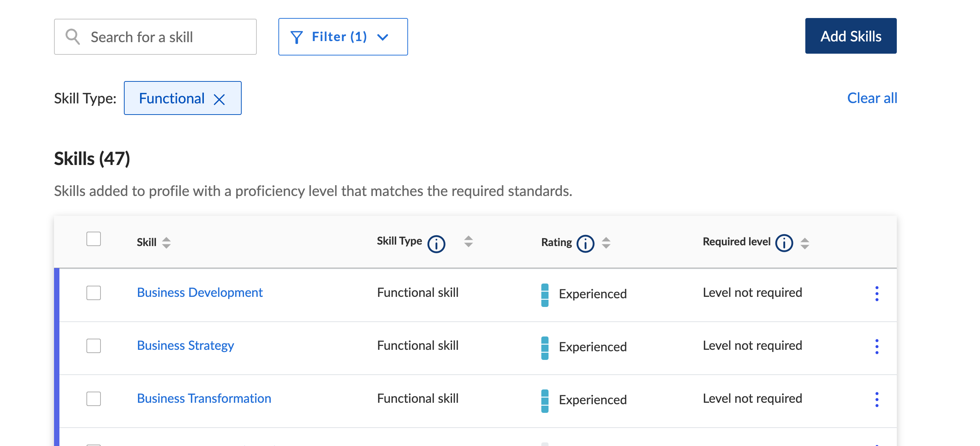Click the Required level info icon
Image resolution: width=980 pixels, height=446 pixels.
[784, 243]
